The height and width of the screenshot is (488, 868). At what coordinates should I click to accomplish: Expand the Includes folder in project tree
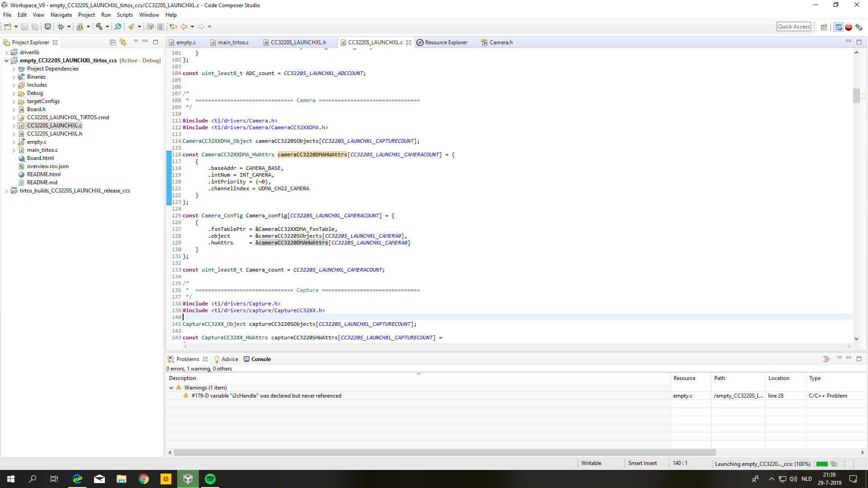point(14,85)
